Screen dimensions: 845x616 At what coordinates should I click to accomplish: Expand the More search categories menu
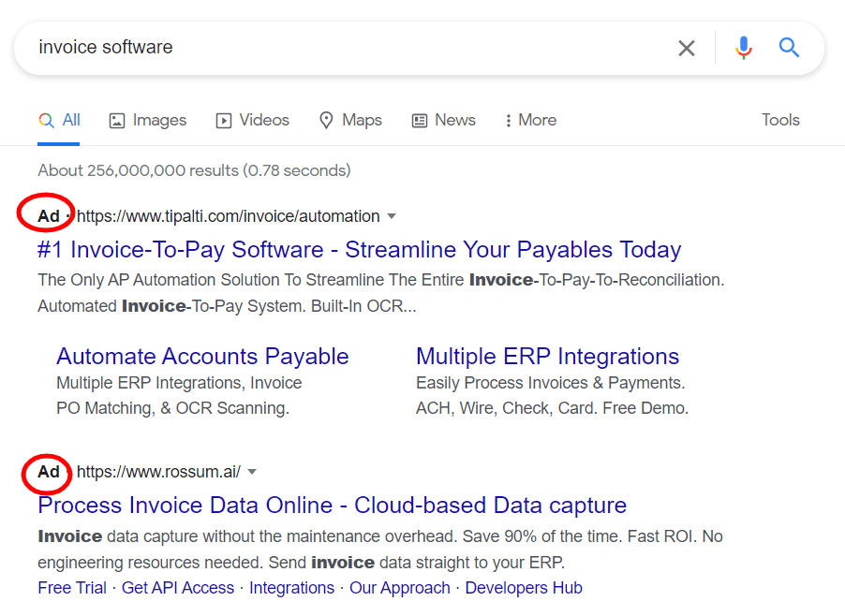coord(530,120)
